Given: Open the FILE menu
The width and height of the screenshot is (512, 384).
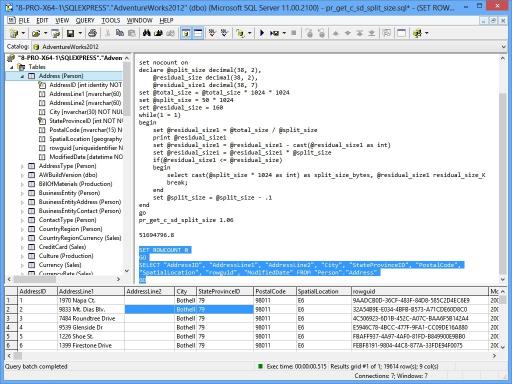Looking at the screenshot, I should pos(24,21).
